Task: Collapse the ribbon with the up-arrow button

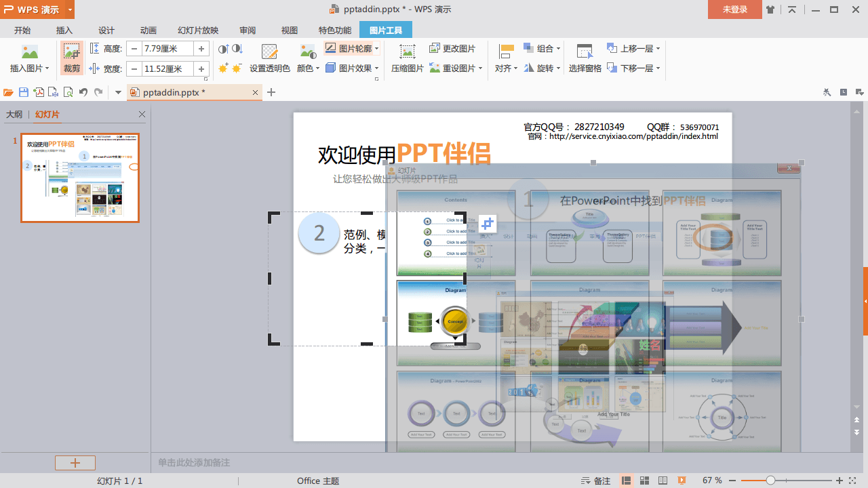Action: click(793, 9)
